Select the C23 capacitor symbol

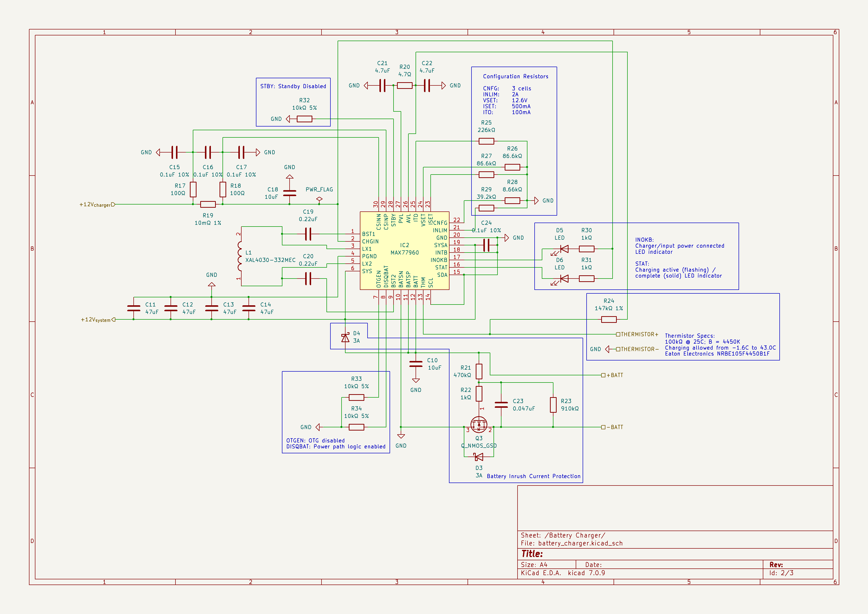(x=501, y=405)
